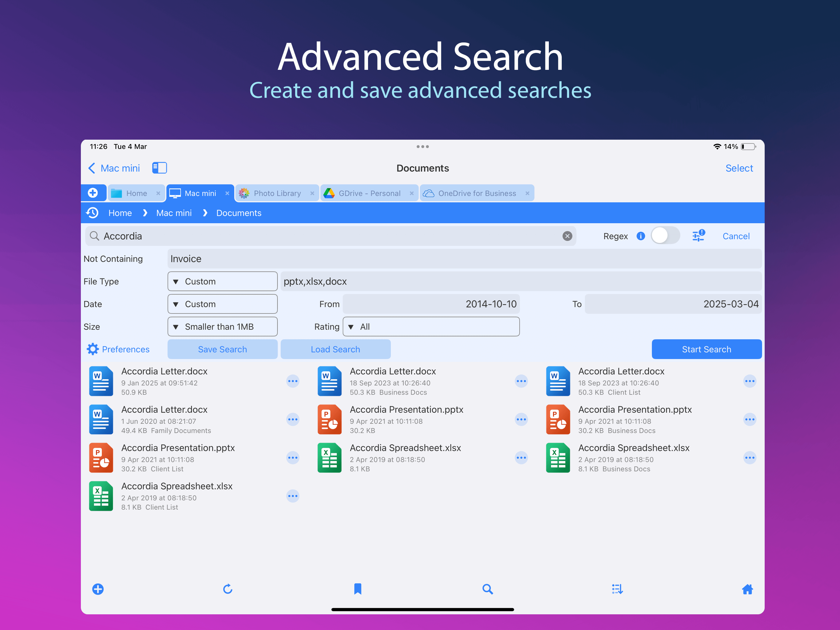Open advanced search filter sliders icon
The image size is (840, 630).
point(698,236)
